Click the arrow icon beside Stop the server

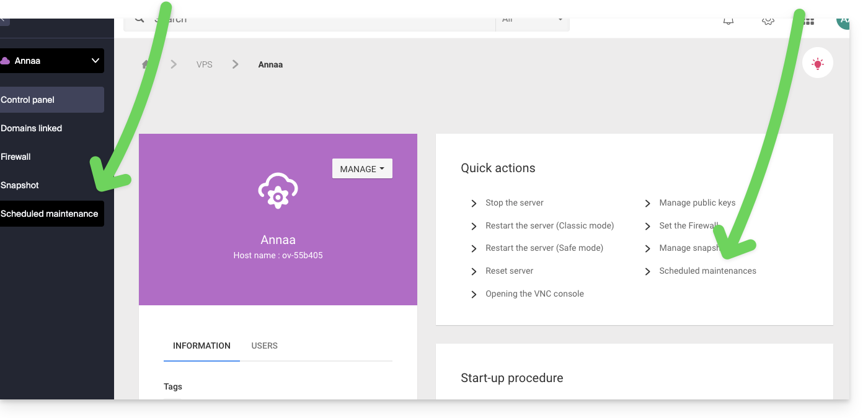(474, 203)
